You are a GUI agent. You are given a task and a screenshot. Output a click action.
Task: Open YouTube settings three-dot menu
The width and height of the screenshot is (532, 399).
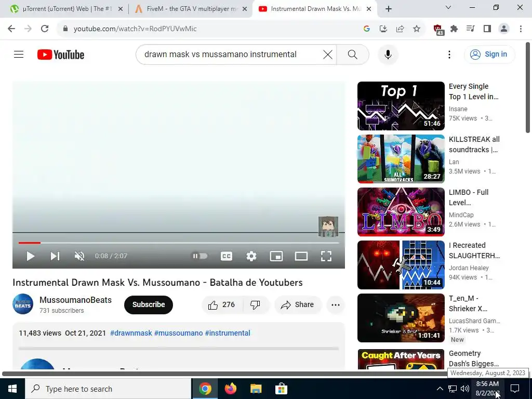point(449,54)
